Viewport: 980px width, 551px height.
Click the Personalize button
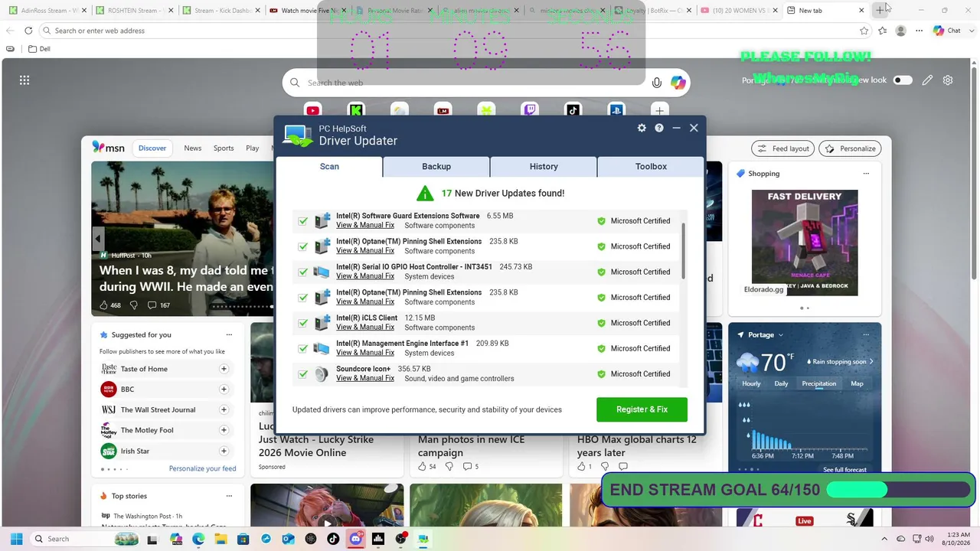pos(850,148)
